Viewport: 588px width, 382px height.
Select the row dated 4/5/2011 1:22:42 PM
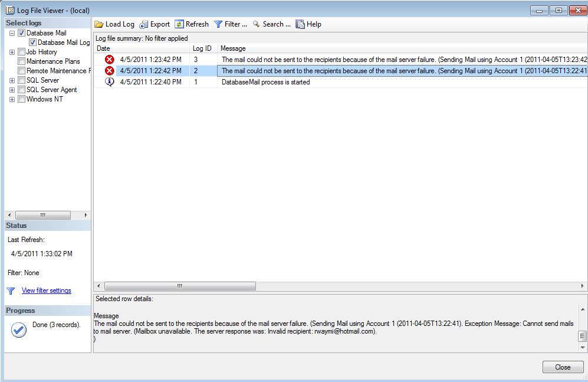tap(340, 71)
